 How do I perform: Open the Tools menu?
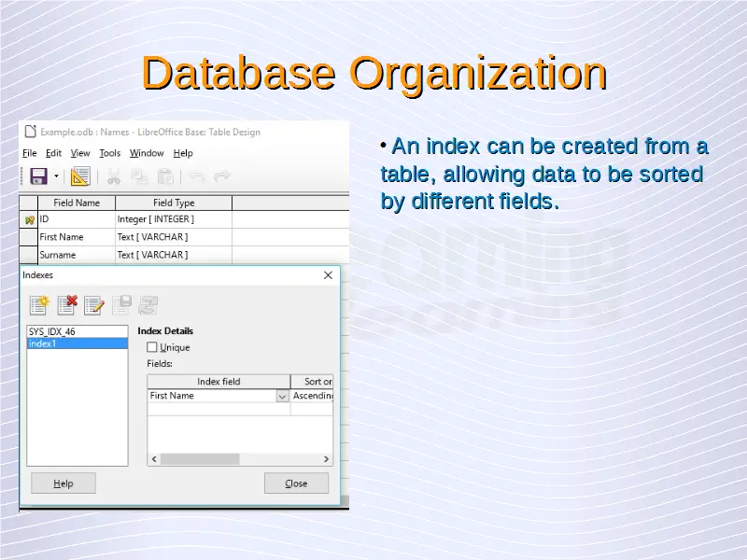click(x=109, y=153)
